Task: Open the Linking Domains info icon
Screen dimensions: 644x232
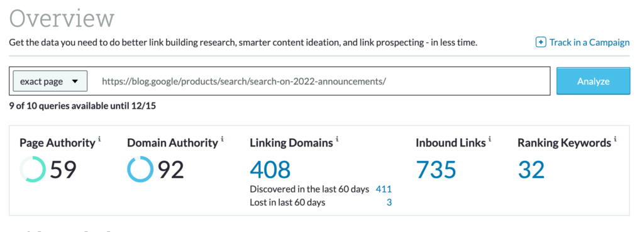Action: 337,139
